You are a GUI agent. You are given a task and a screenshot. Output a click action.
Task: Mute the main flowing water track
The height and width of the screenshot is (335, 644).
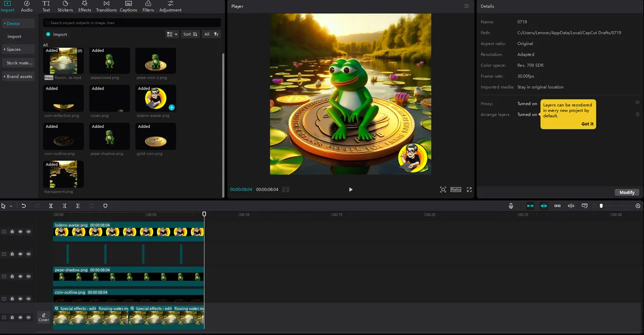click(x=28, y=317)
